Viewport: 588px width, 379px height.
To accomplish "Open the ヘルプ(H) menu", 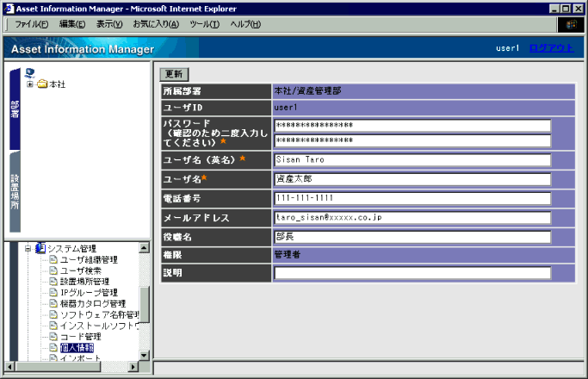I will [x=245, y=24].
